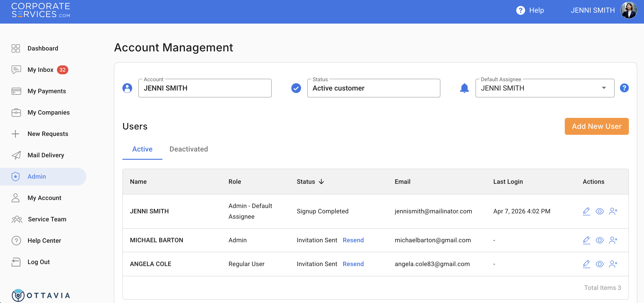Click edit pencil icon for Jenni Smith
Screen dimensions: 644x303
coord(586,211)
